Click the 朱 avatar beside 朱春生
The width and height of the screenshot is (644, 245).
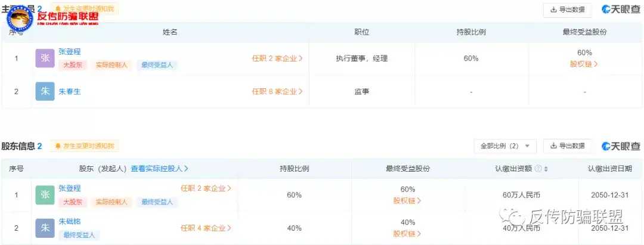click(x=45, y=91)
